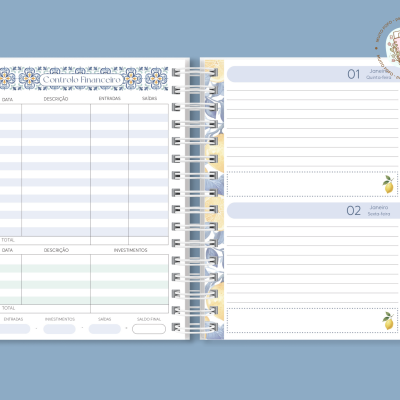The width and height of the screenshot is (400, 400).
Task: Click the pill field under bottom "SAÍDAS" label
Action: click(105, 329)
